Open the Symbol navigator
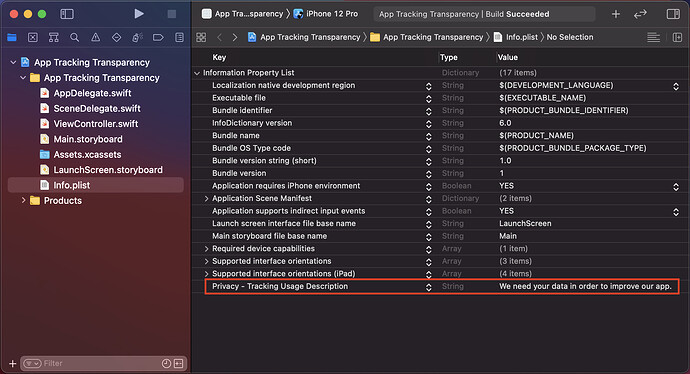The width and height of the screenshot is (690, 374). (x=54, y=37)
